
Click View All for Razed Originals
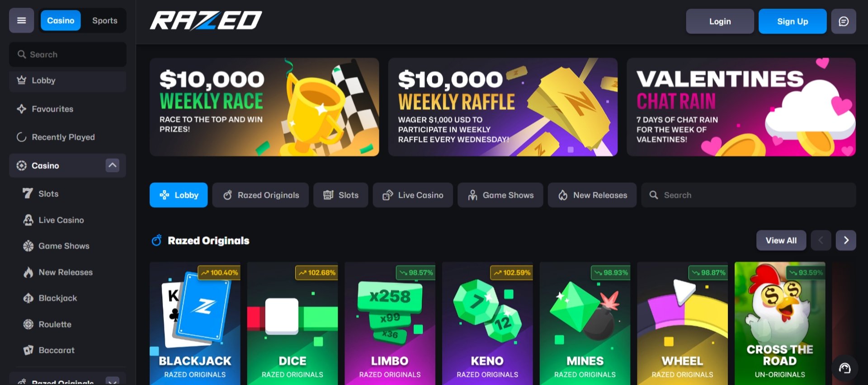tap(781, 240)
